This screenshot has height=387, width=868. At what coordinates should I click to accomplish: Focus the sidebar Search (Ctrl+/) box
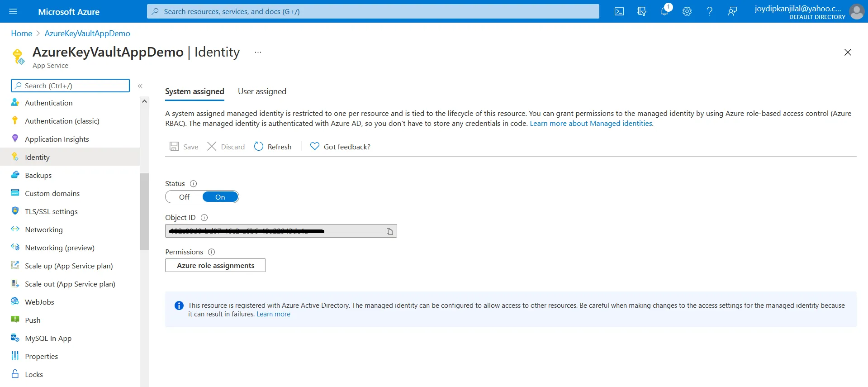point(70,86)
